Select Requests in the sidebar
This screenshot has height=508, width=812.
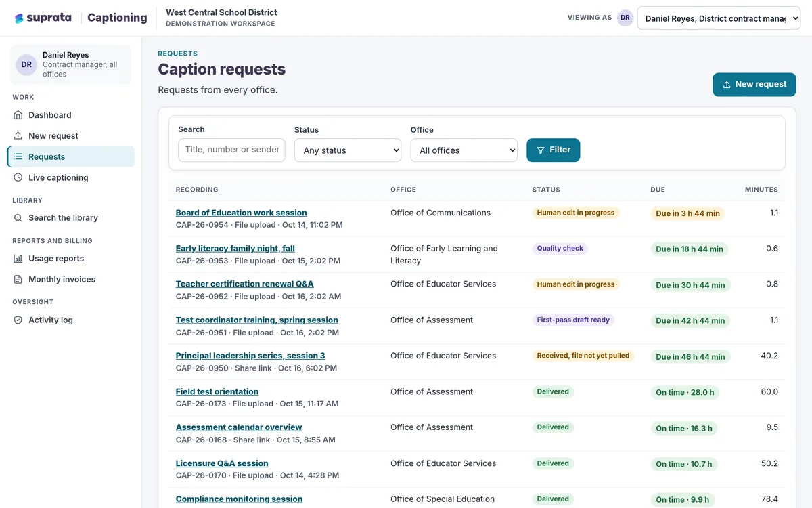click(x=71, y=157)
